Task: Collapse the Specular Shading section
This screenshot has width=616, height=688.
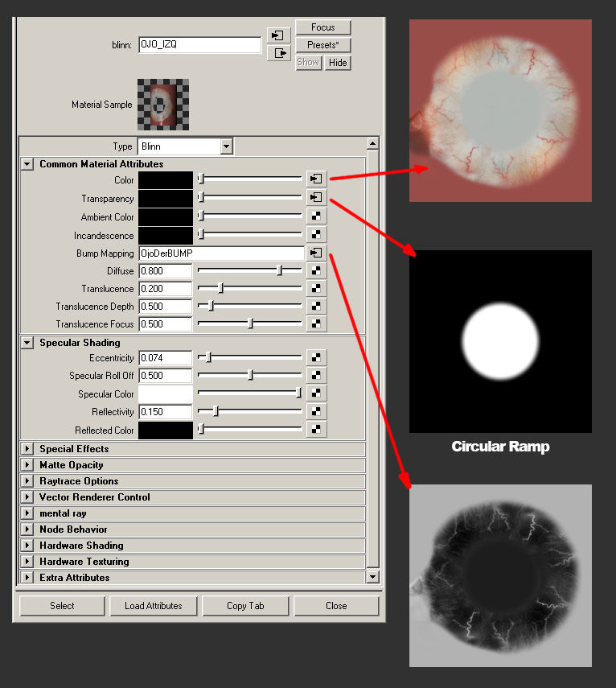Action: tap(27, 343)
